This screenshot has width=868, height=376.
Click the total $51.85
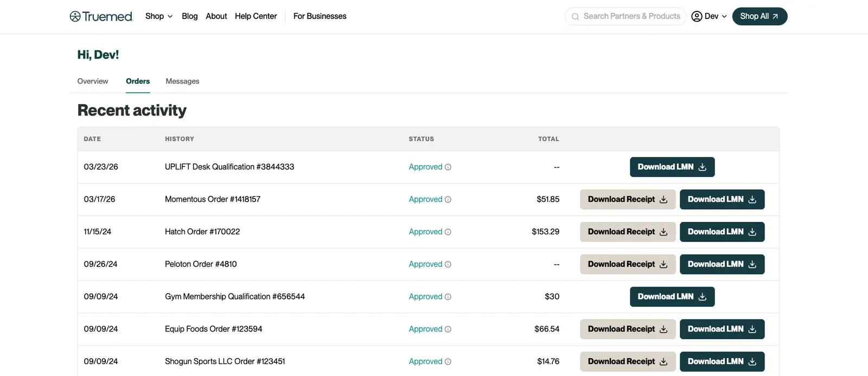click(x=548, y=200)
